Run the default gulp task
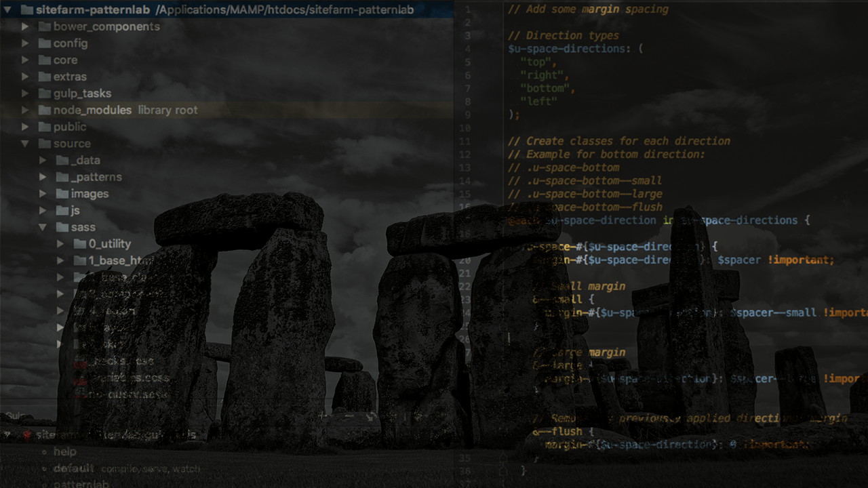This screenshot has height=488, width=868. 73,468
